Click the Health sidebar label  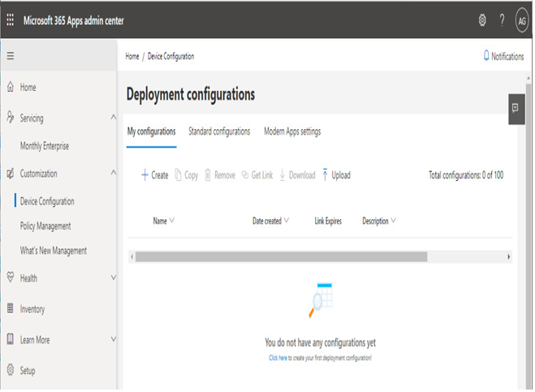tap(28, 278)
